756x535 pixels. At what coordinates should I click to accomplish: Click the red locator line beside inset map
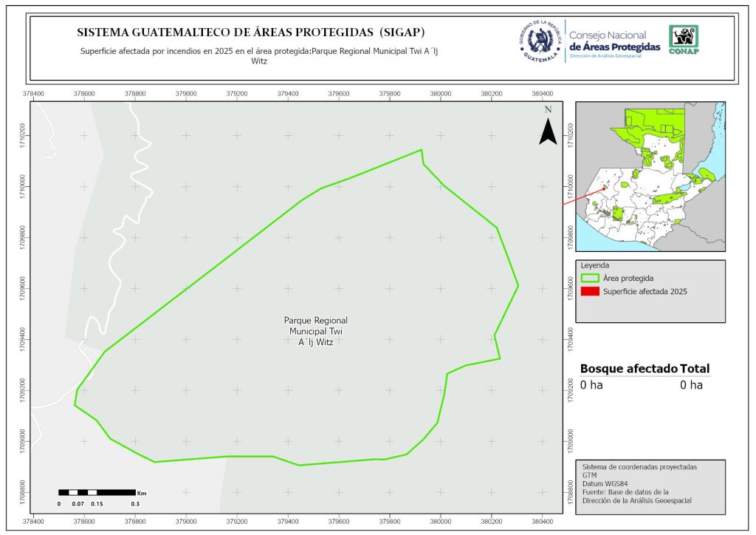pos(583,195)
